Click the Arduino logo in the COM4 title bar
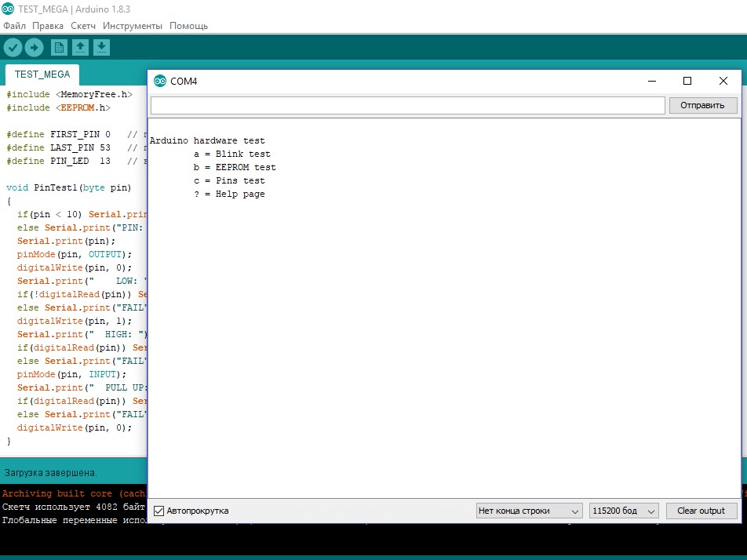This screenshot has height=560, width=747. 160,81
